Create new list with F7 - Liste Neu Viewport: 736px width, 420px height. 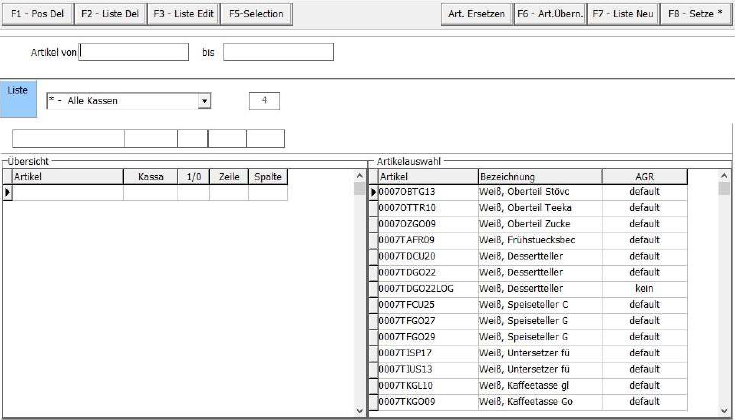pyautogui.click(x=622, y=15)
